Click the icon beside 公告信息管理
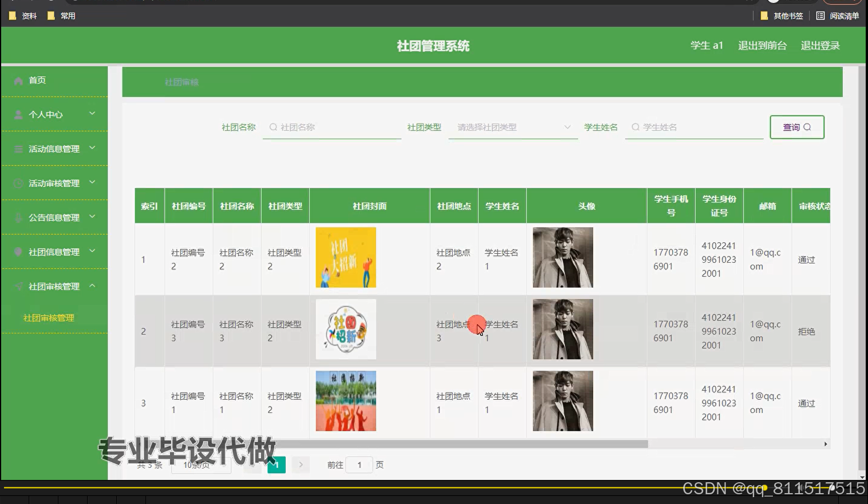The image size is (868, 504). point(18,218)
